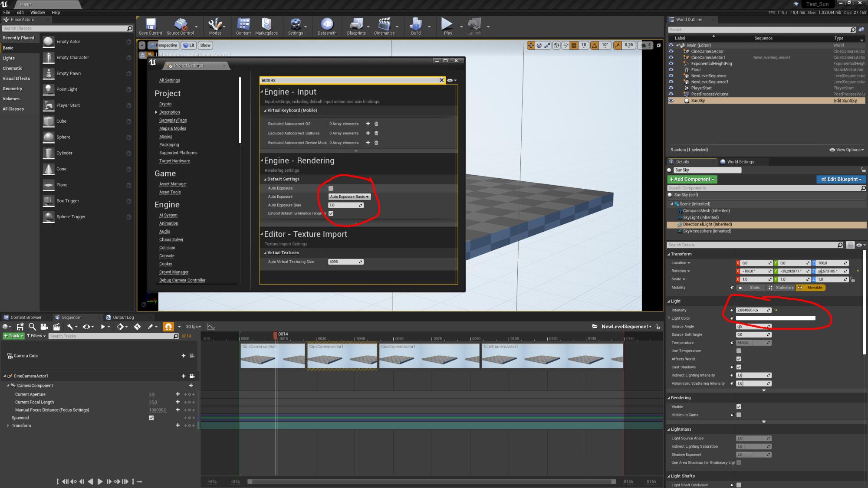The height and width of the screenshot is (488, 868).
Task: Reset Intensity to its default value
Action: click(776, 310)
